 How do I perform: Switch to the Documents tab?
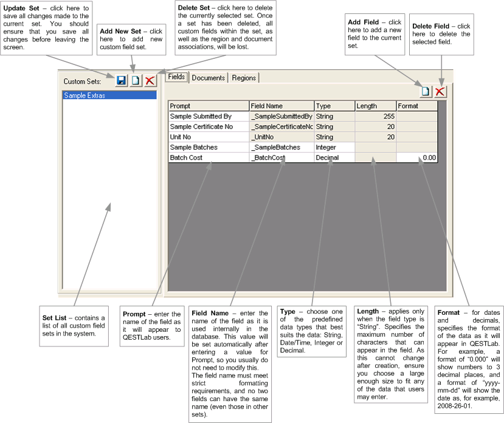click(x=208, y=78)
